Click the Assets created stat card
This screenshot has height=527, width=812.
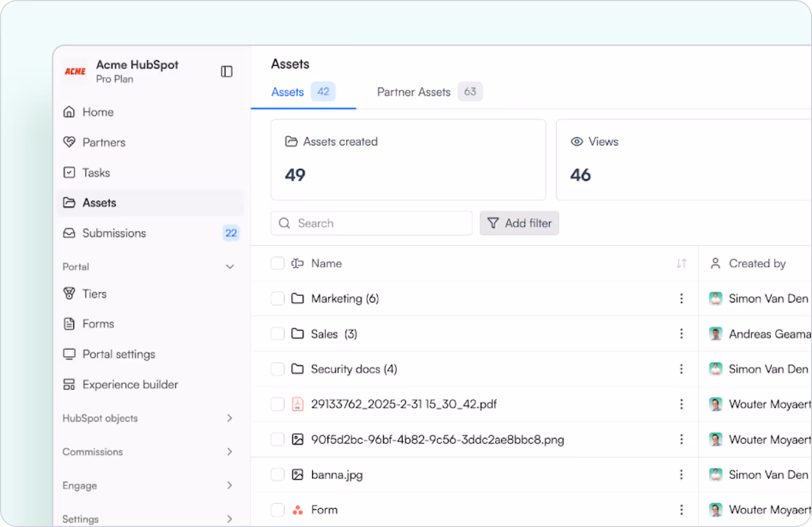408,160
